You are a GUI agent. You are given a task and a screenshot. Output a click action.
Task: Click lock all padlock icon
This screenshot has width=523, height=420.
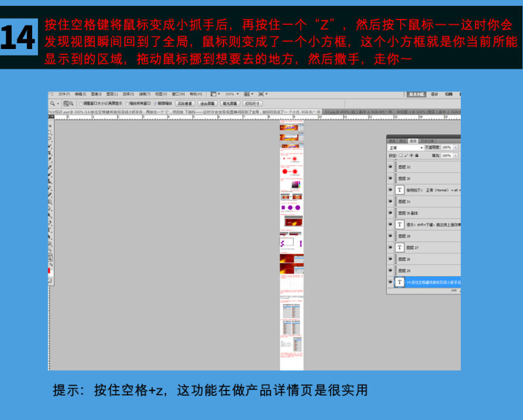pyautogui.click(x=416, y=156)
